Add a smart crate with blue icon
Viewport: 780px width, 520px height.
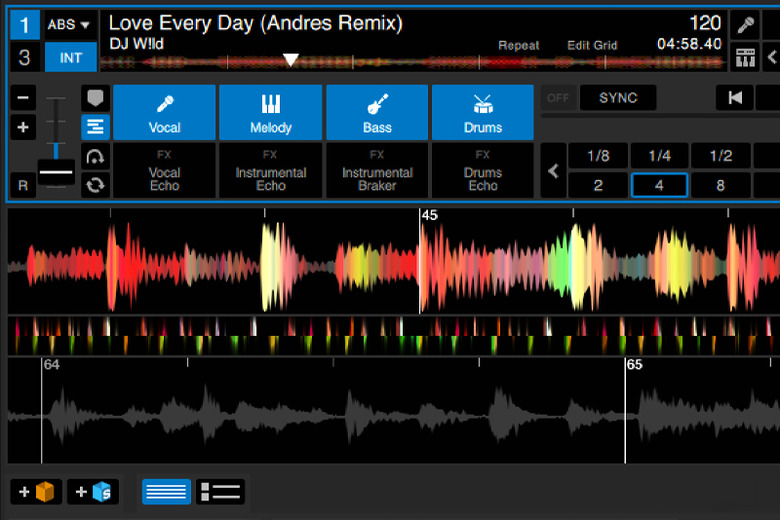(x=93, y=492)
